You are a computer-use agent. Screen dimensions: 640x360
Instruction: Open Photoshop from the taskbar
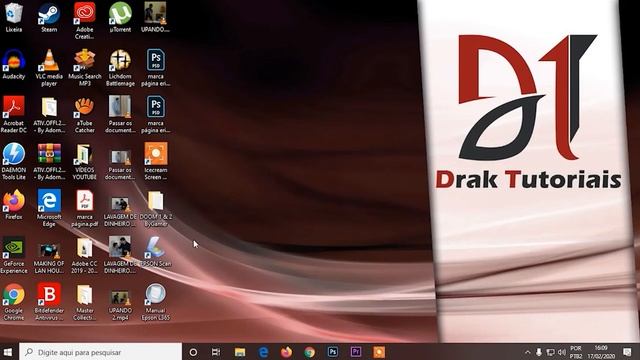333,352
